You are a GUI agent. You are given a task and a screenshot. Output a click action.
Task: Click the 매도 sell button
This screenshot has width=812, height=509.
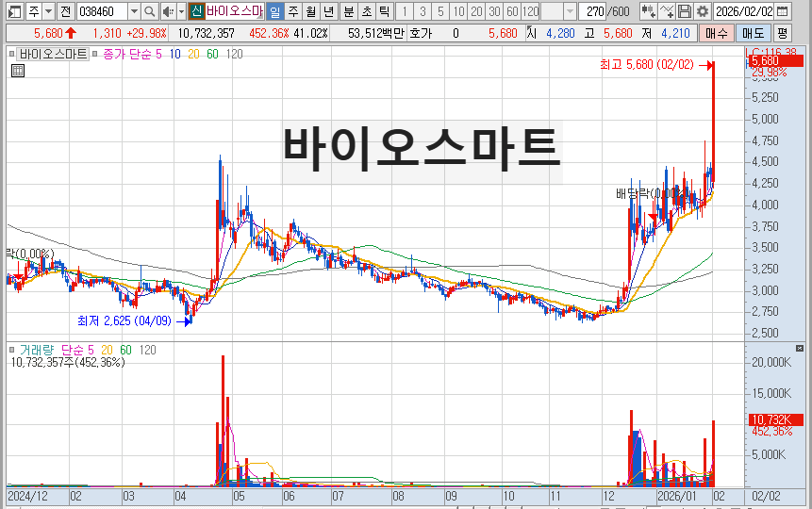753,33
